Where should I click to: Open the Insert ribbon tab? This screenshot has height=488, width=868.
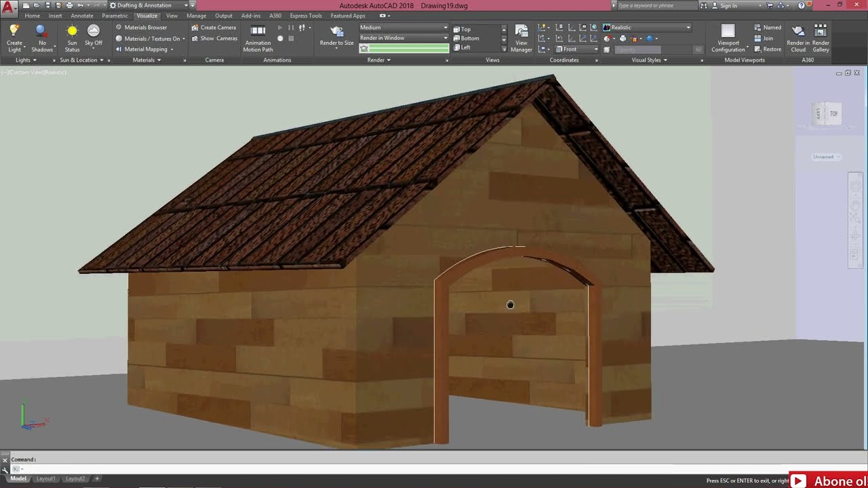[56, 16]
